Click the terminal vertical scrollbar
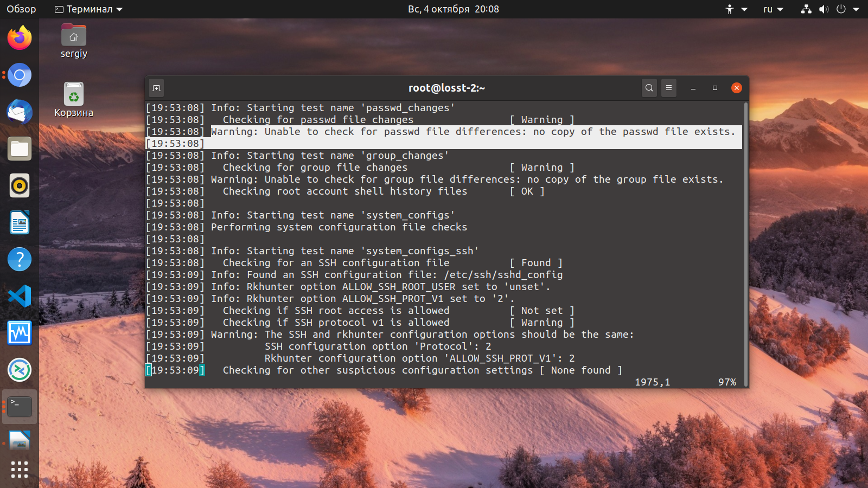The width and height of the screenshot is (868, 488). (x=746, y=244)
